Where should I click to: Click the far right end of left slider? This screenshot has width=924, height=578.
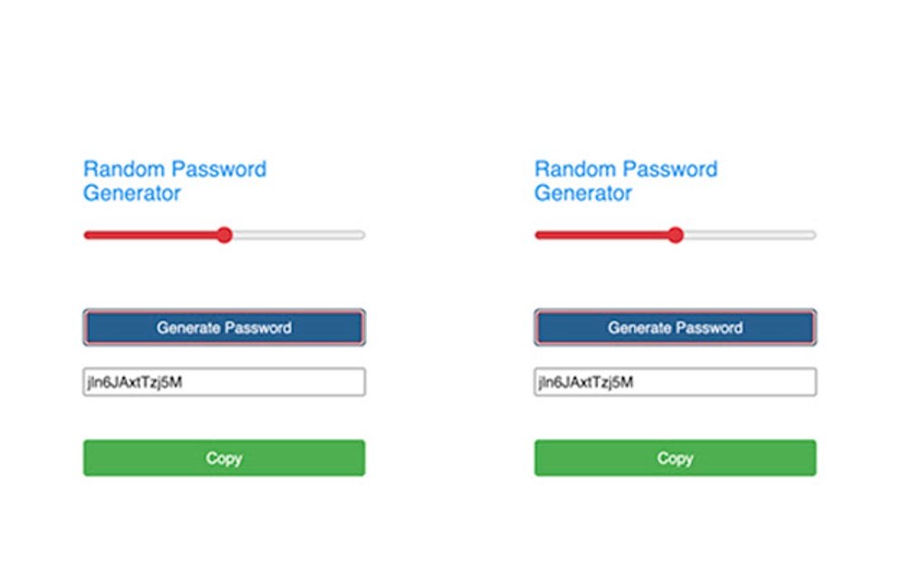pos(361,236)
